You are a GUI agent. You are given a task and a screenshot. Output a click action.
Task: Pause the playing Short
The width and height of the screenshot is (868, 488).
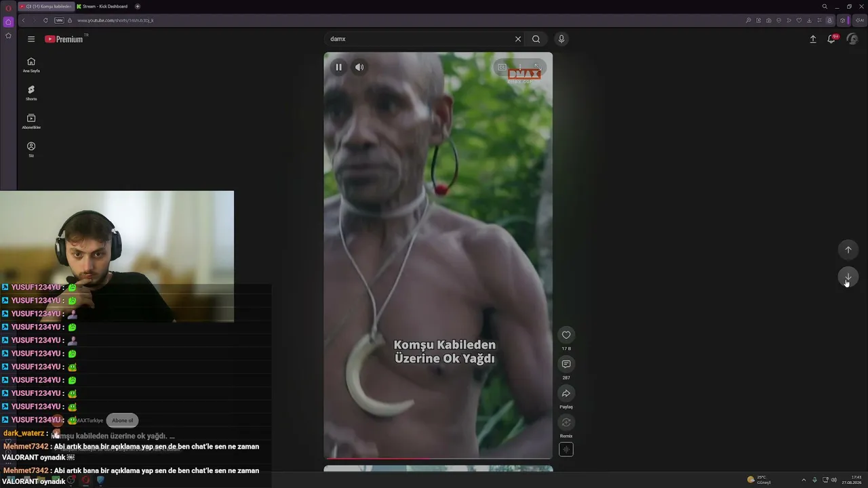tap(338, 67)
